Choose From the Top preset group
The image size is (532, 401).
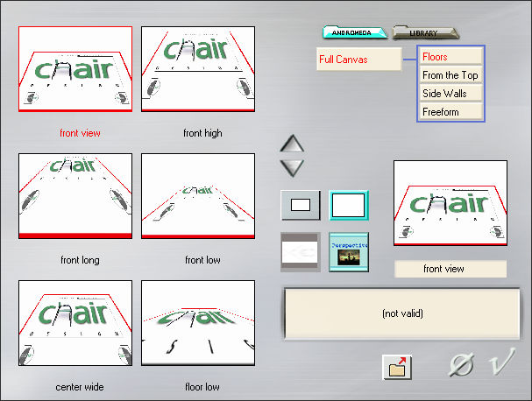(x=450, y=75)
